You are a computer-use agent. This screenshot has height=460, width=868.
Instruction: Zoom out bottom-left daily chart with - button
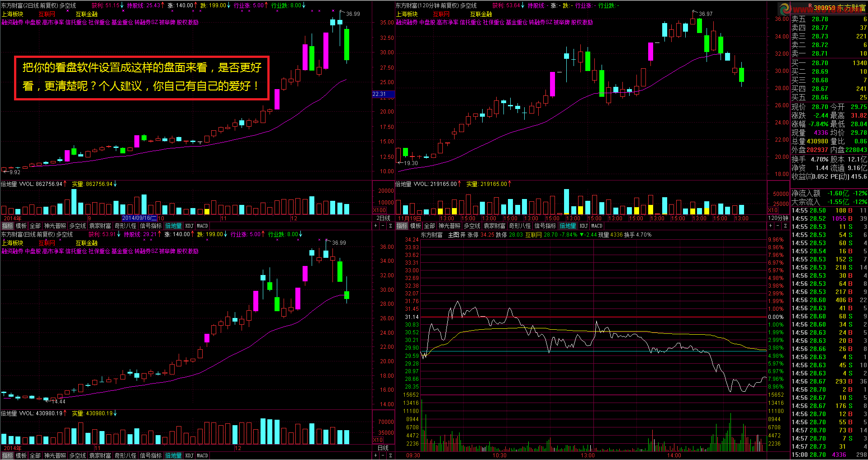coord(383,455)
